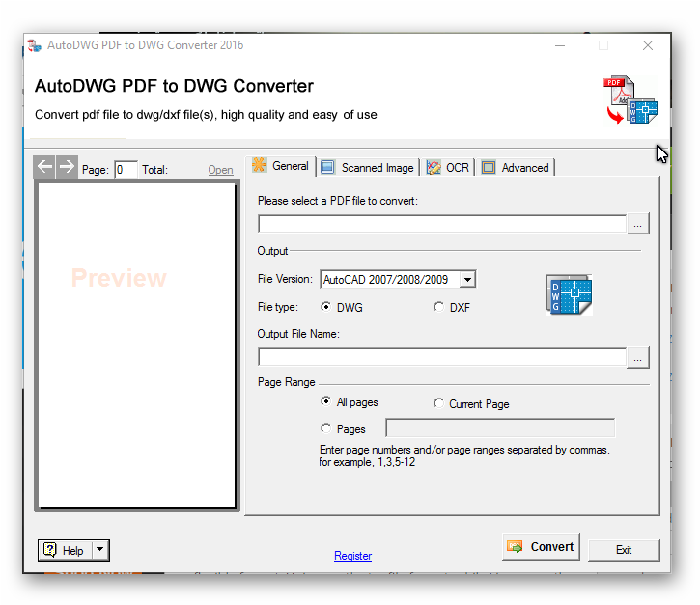This screenshot has height=605, width=700.
Task: Click the Output File Name field
Action: coord(442,358)
